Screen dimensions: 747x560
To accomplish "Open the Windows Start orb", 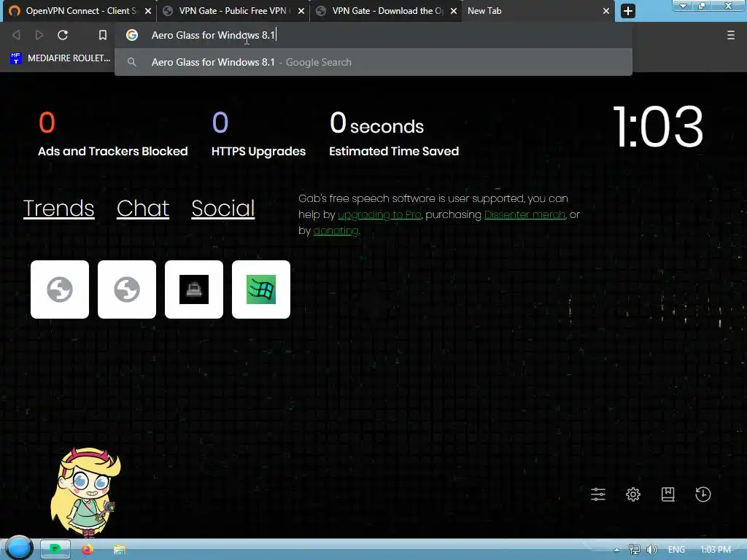I will click(x=19, y=548).
